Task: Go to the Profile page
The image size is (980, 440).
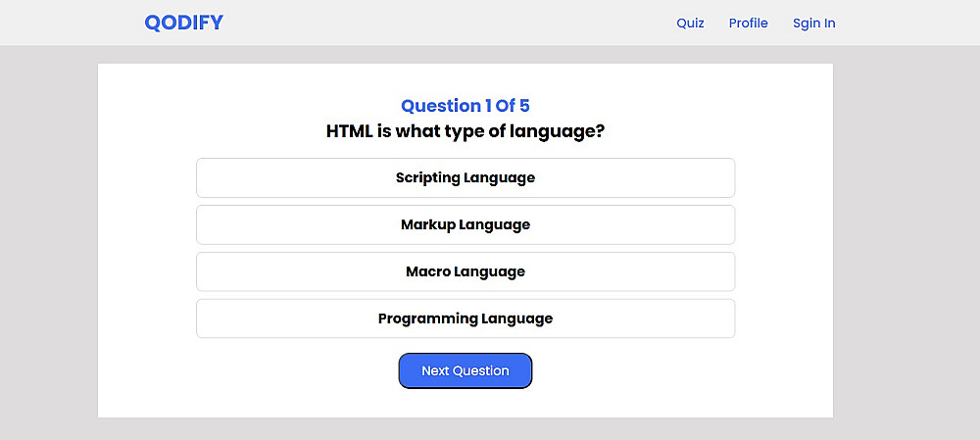Action: click(x=748, y=23)
